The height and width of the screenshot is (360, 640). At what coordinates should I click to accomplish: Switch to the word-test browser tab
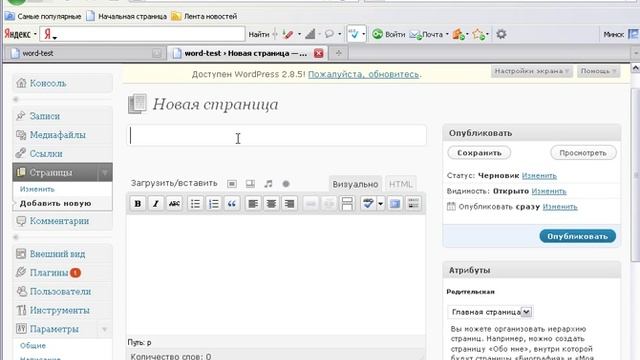click(x=85, y=53)
